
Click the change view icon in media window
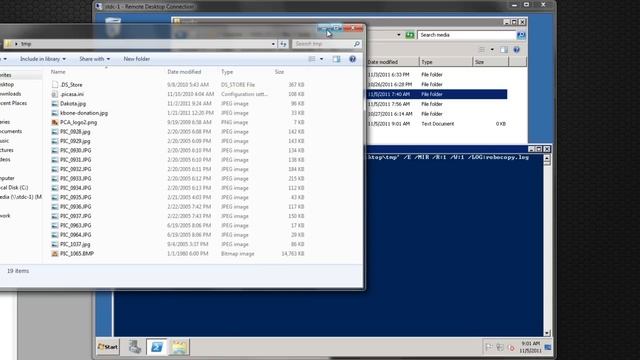coord(482,50)
